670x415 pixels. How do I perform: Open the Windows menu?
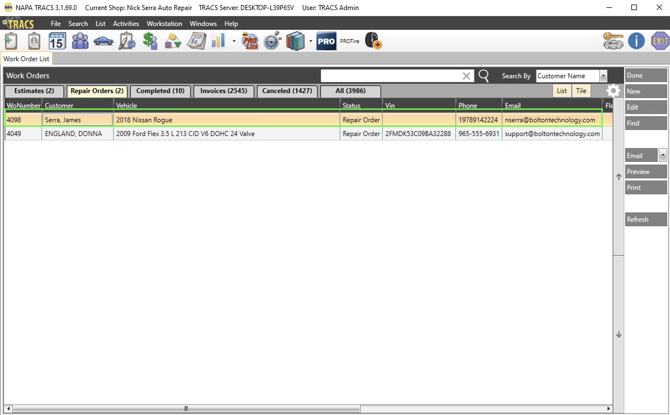(203, 24)
